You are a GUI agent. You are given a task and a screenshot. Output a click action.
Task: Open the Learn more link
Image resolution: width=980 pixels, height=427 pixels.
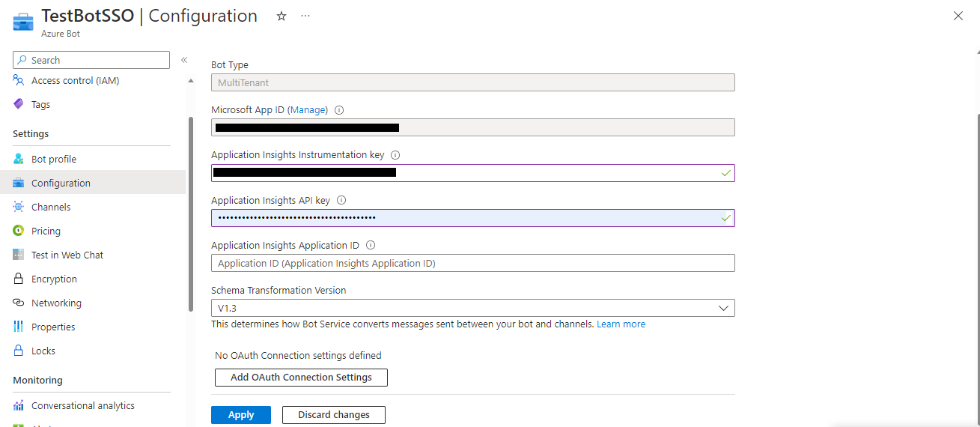tap(621, 324)
